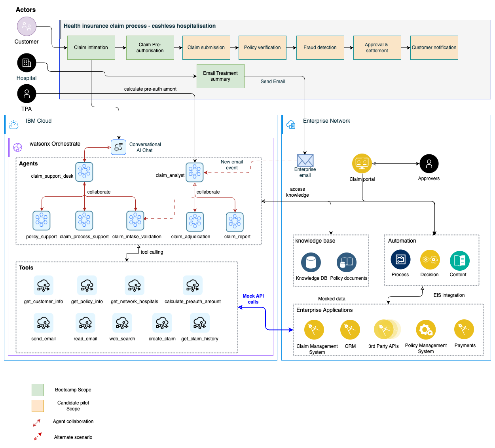
Task: Click the 'Mock API calls' blue label
Action: tap(253, 299)
